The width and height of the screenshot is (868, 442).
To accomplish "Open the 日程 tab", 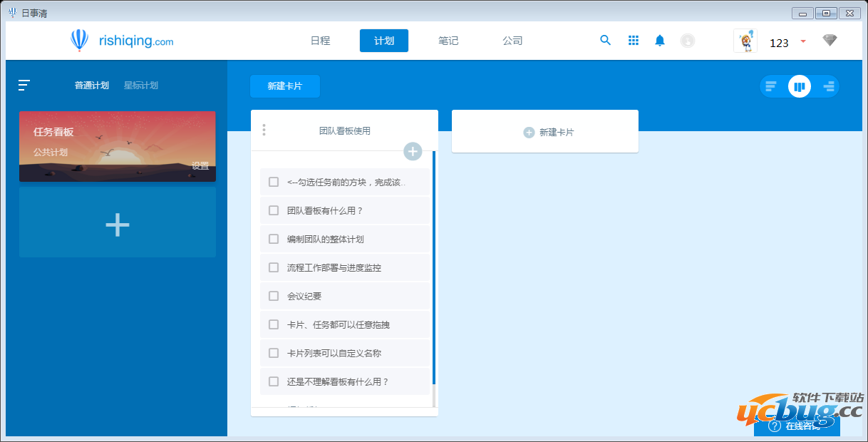I will pos(320,41).
